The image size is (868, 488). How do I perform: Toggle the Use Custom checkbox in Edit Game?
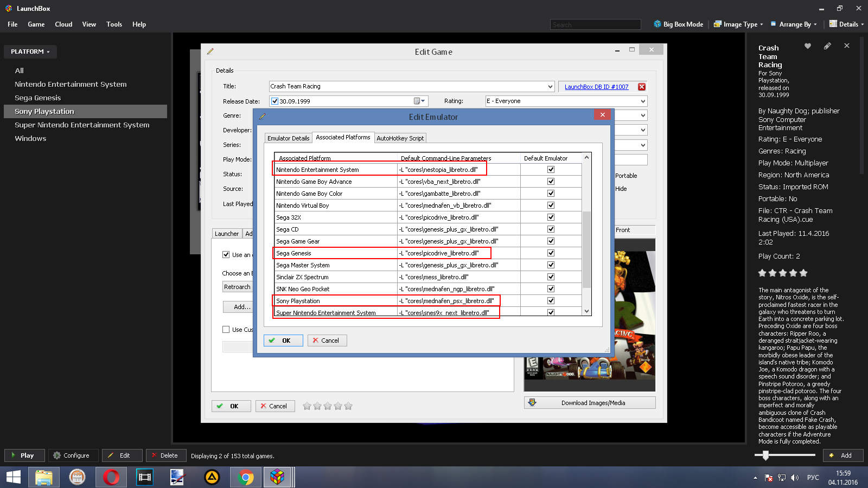(x=226, y=329)
